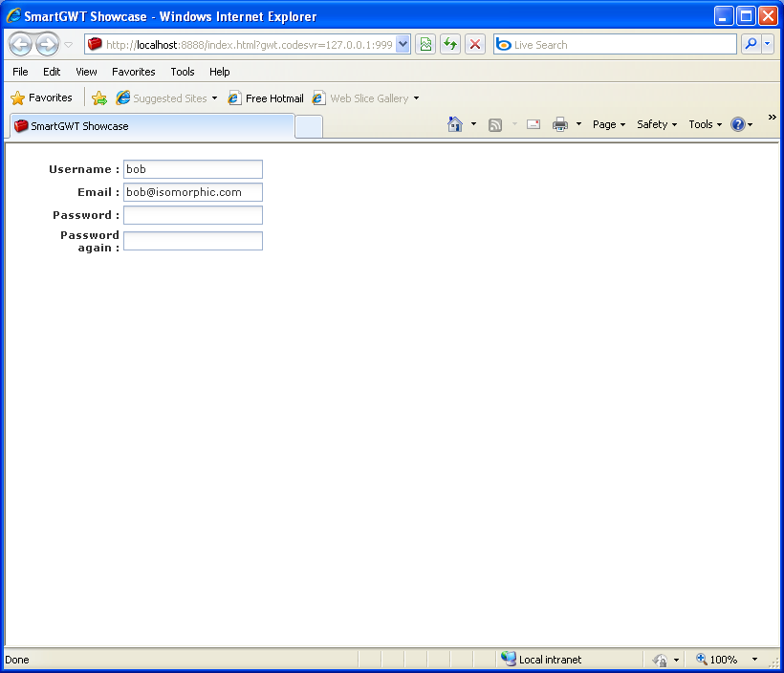The width and height of the screenshot is (784, 673).
Task: Expand the Home button dropdown arrow
Action: click(473, 124)
